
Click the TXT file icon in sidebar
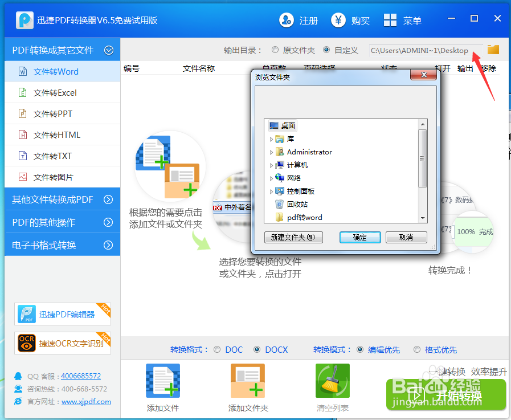(22, 156)
